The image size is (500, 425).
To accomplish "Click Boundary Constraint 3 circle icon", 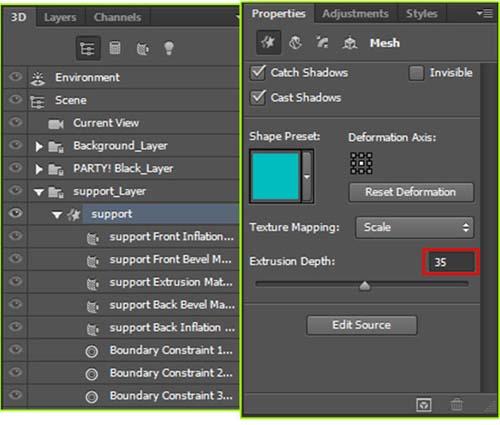I will click(92, 397).
